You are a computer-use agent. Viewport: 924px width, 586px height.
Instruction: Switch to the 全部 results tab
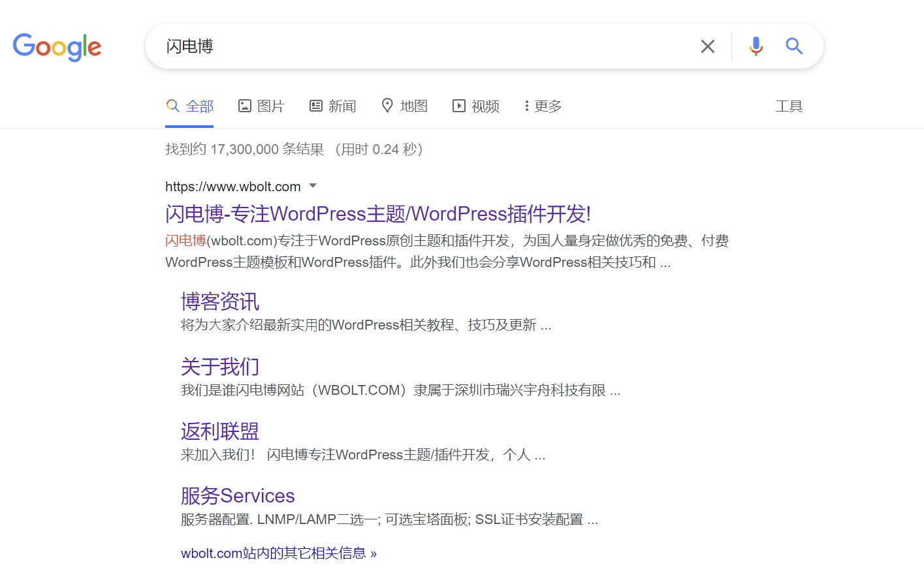point(200,105)
